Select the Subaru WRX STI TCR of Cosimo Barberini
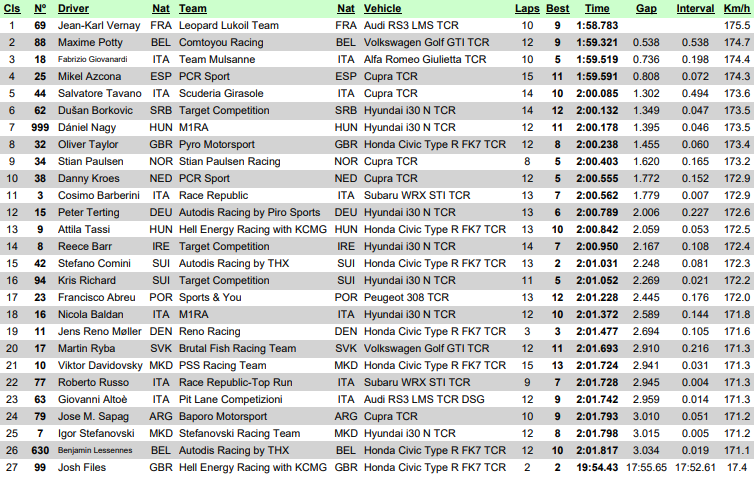 417,195
